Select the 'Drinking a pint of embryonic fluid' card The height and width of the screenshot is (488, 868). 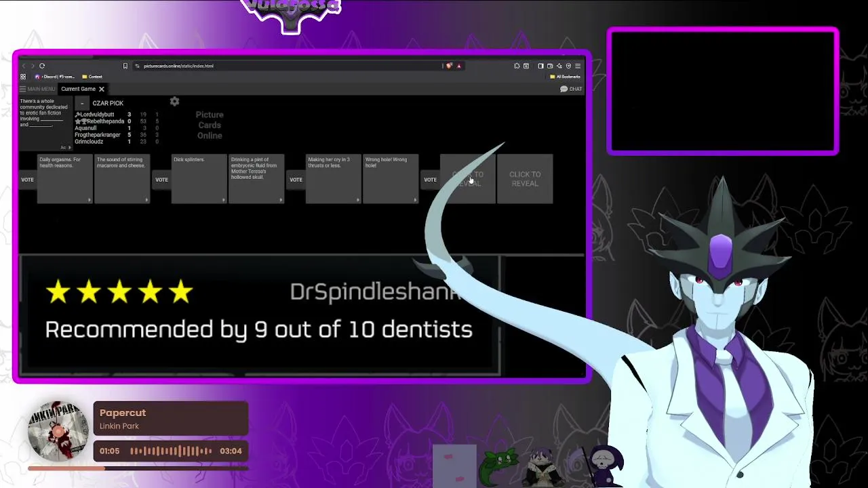pos(256,179)
